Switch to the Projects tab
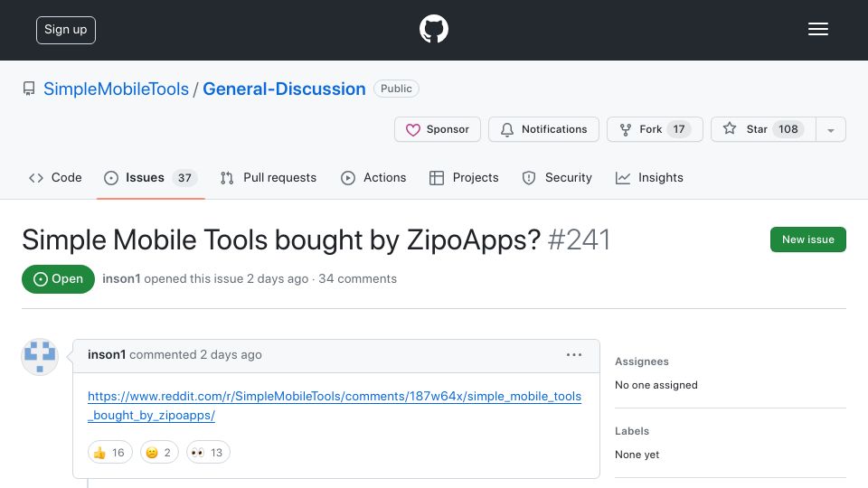The width and height of the screenshot is (868, 488). pos(464,178)
